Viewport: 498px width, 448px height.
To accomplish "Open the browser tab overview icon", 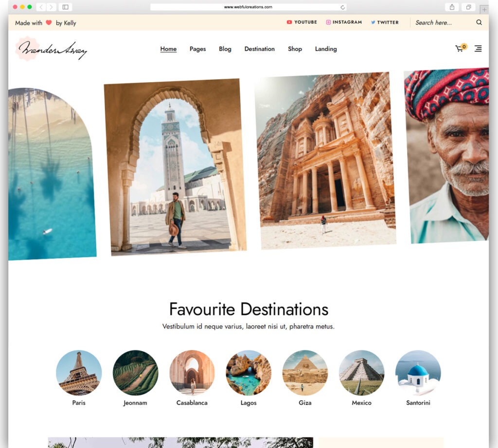I will [x=468, y=7].
